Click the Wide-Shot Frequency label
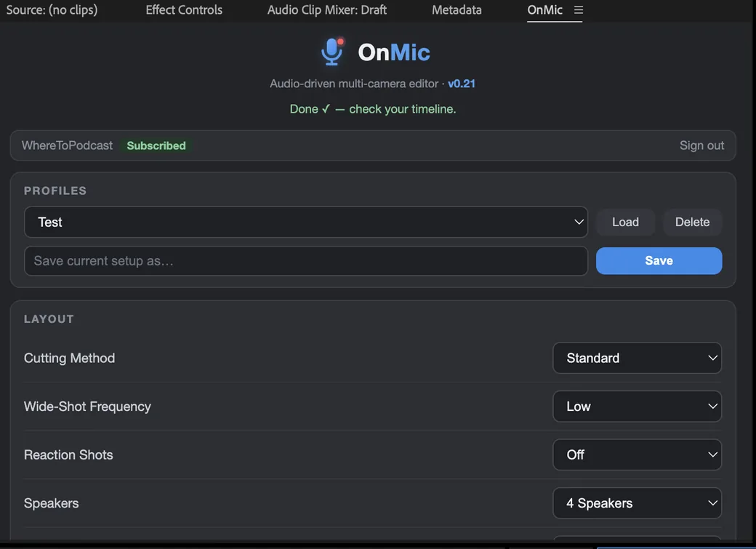Viewport: 756px width, 549px height. point(87,406)
